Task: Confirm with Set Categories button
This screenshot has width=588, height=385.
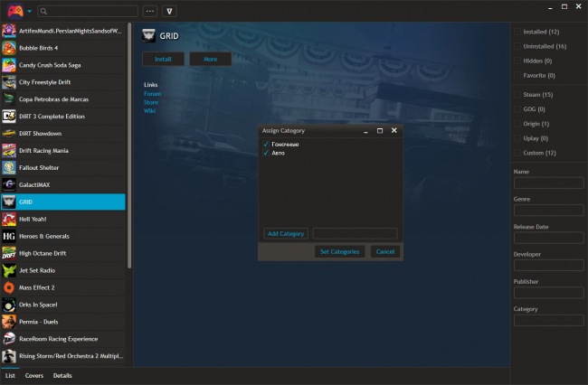Action: [x=340, y=251]
